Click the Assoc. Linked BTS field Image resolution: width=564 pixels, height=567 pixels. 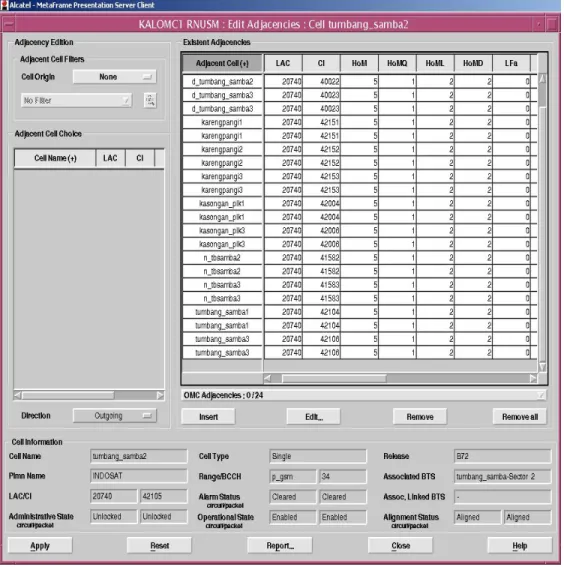[x=503, y=497]
